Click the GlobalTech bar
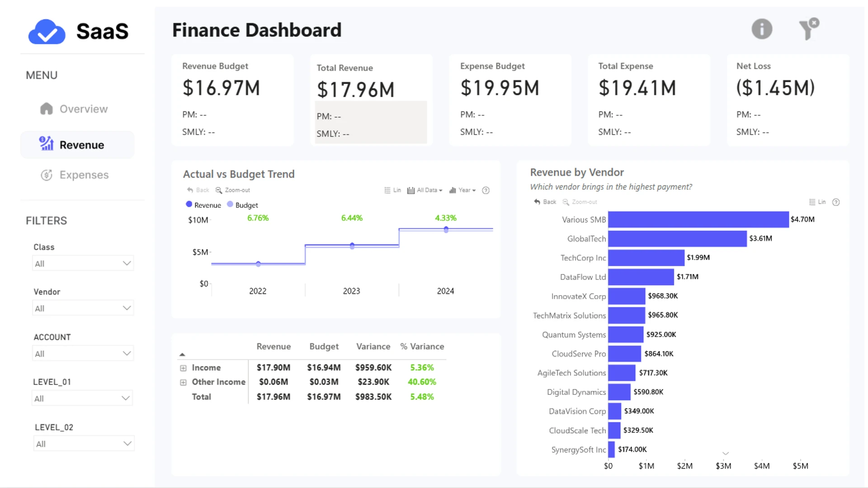This screenshot has height=488, width=868. 677,239
